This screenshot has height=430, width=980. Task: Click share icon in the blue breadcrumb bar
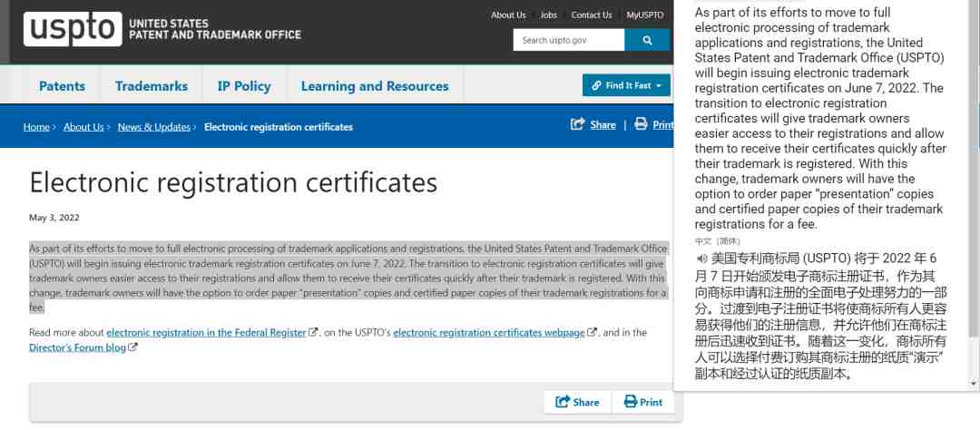577,123
